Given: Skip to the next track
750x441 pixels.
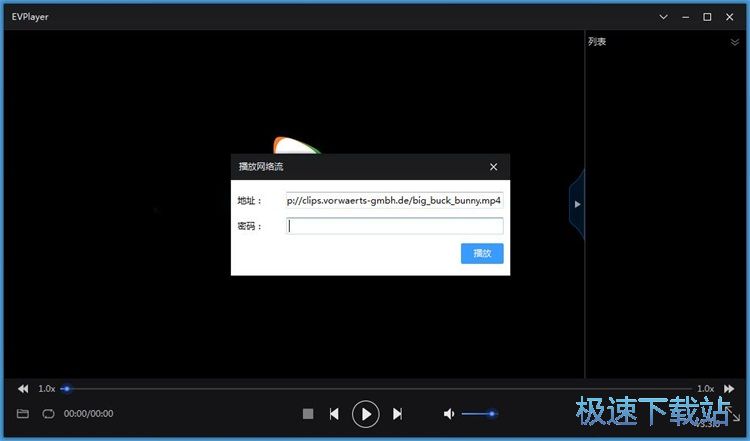Looking at the screenshot, I should [x=397, y=414].
